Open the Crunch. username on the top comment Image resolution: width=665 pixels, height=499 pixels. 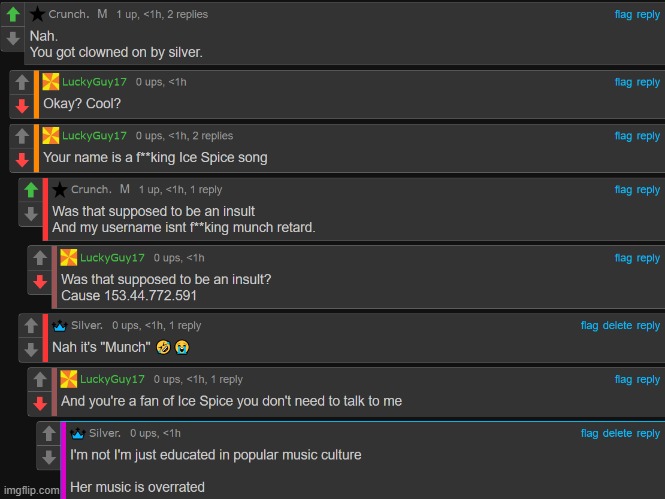[x=67, y=15]
